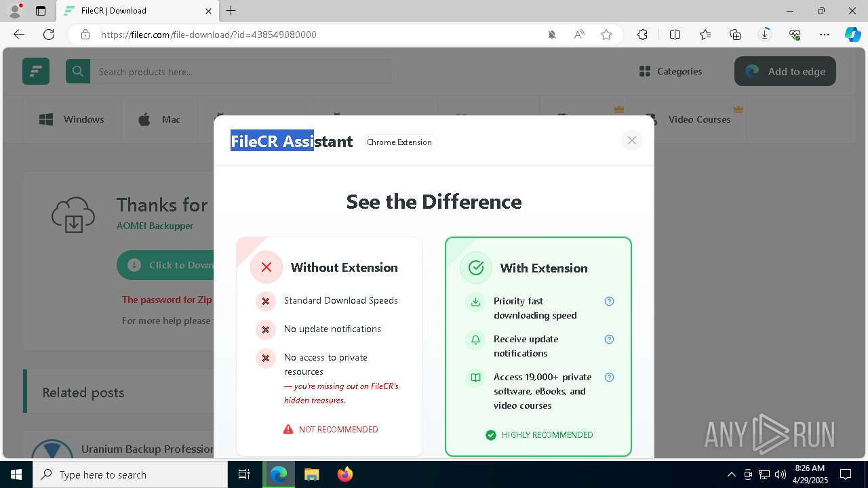Screen dimensions: 868x488
Task: Open the browser profile icon
Action: pyautogui.click(x=15, y=11)
